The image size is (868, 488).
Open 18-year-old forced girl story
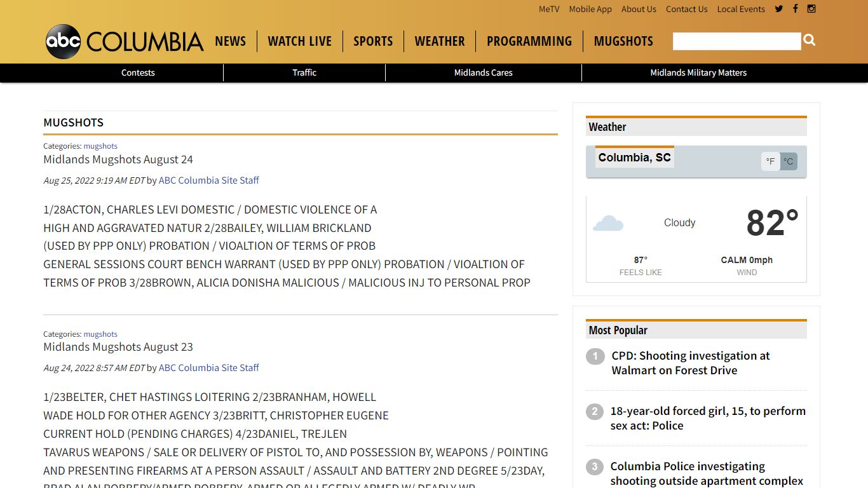pyautogui.click(x=708, y=418)
